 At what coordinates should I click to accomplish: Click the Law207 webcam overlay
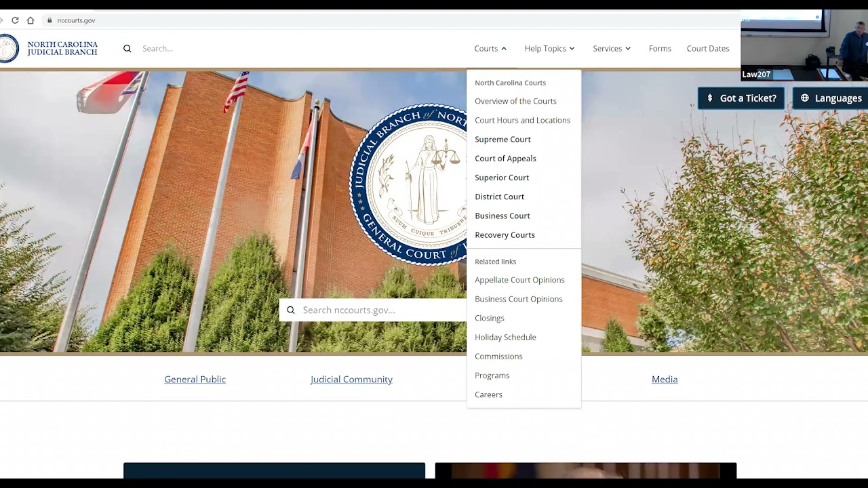804,45
